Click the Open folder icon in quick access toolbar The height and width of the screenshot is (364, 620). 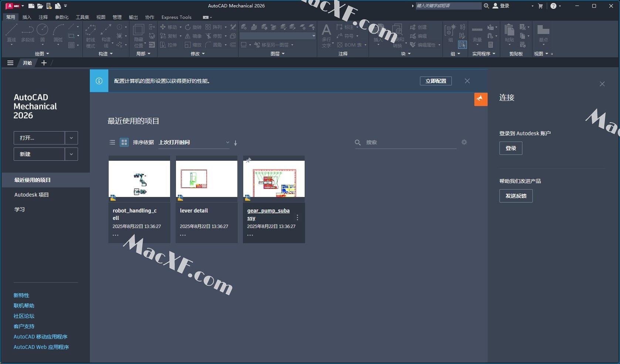(40, 6)
